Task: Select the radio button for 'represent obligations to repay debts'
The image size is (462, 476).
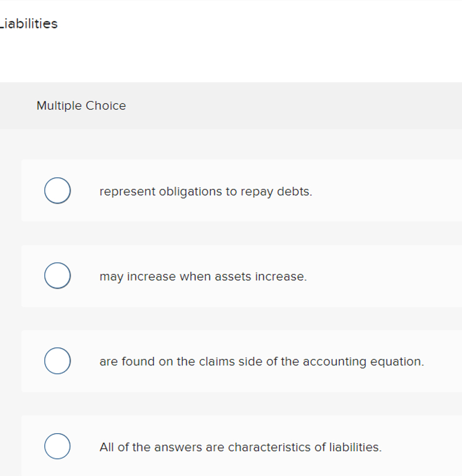Action: (x=57, y=190)
